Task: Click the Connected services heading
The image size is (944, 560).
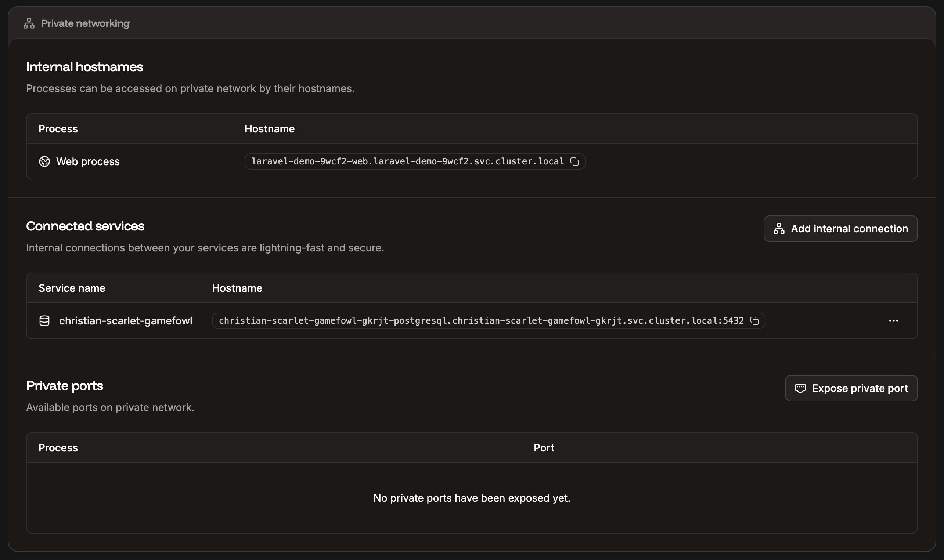Action: (x=85, y=226)
